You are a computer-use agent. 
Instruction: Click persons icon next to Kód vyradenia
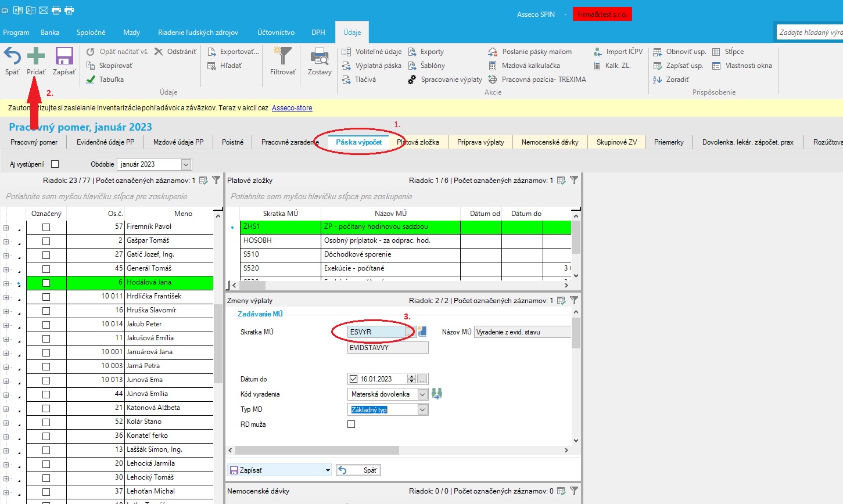pyautogui.click(x=437, y=394)
